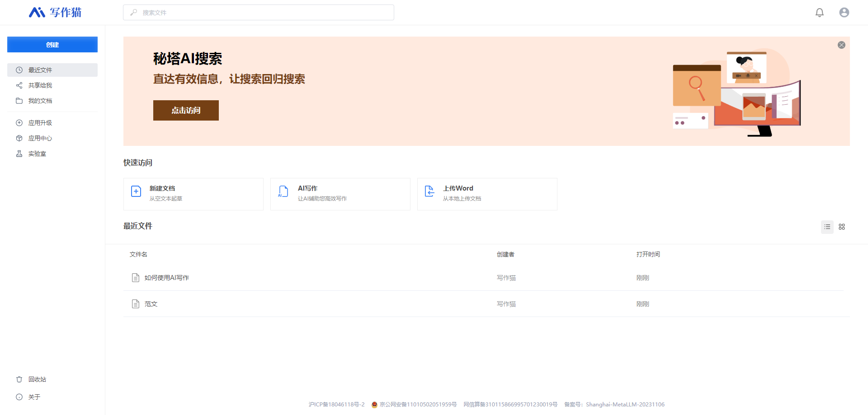Screen dimensions: 868x415
Task: Enable list view for recent files
Action: pos(827,227)
